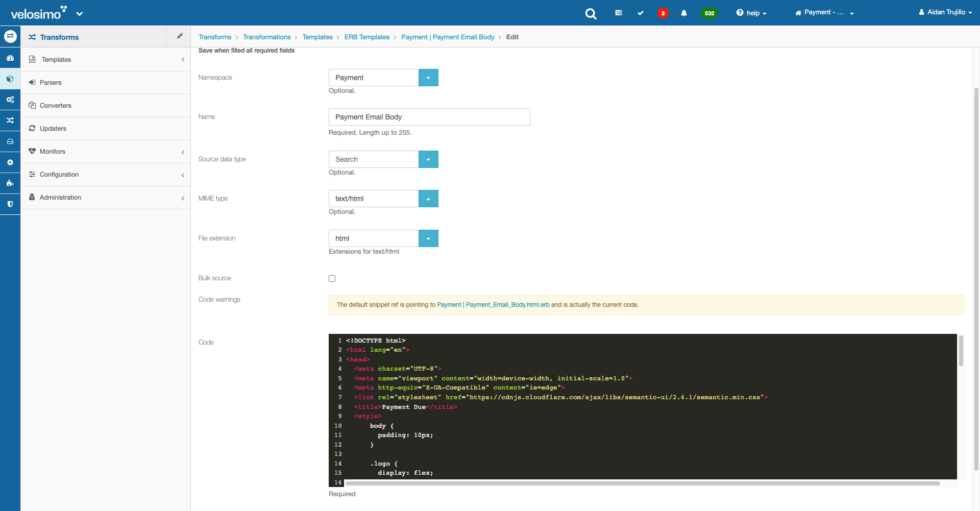Click the tasks list icon in the top bar
Image resolution: width=980 pixels, height=511 pixels.
(x=619, y=13)
